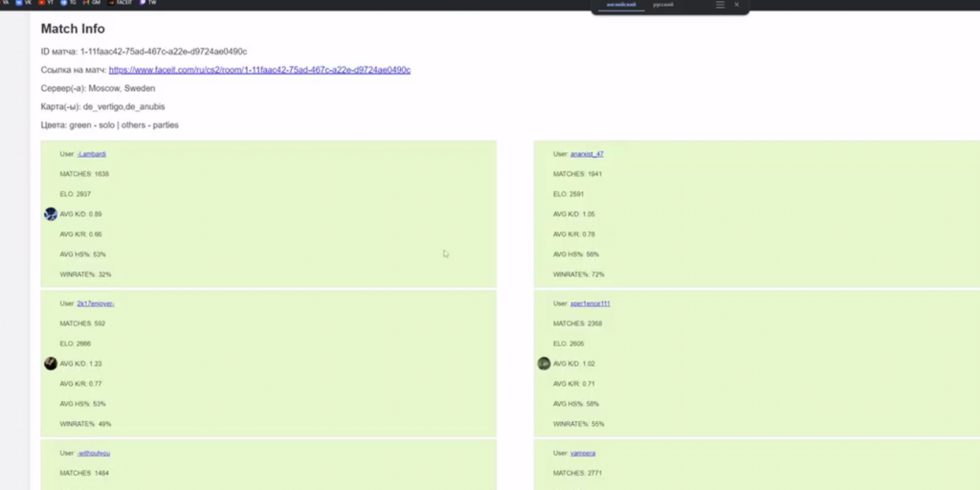980x490 pixels.
Task: Select -Lambardi's AVG K/R: 0.66
Action: 80,234
